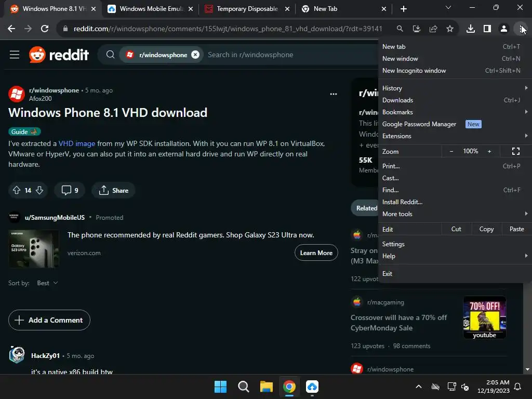The image size is (532, 399).
Task: Click Learn More on Samsung ad
Action: pyautogui.click(x=316, y=253)
